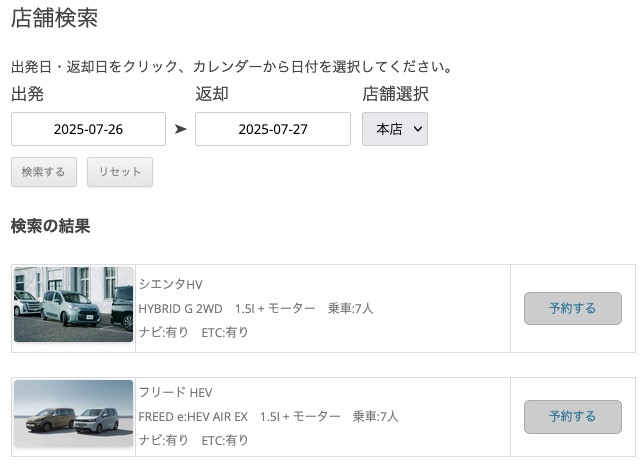The height and width of the screenshot is (468, 644).
Task: Click the リセット reset button
Action: 120,172
